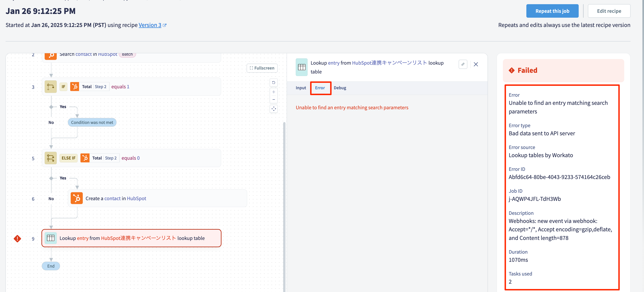Expand the canvas with Fullscreen button

(x=262, y=68)
